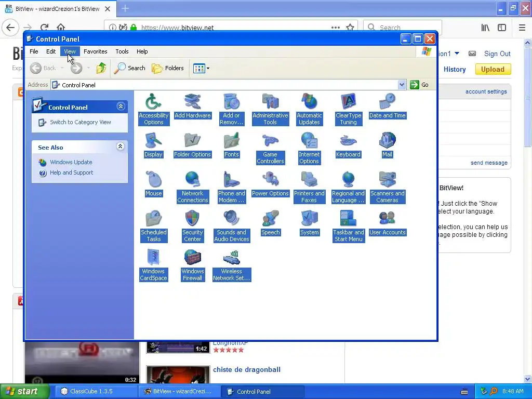Expand the Address bar dropdown arrow
Image resolution: width=532 pixels, height=399 pixels.
click(402, 85)
